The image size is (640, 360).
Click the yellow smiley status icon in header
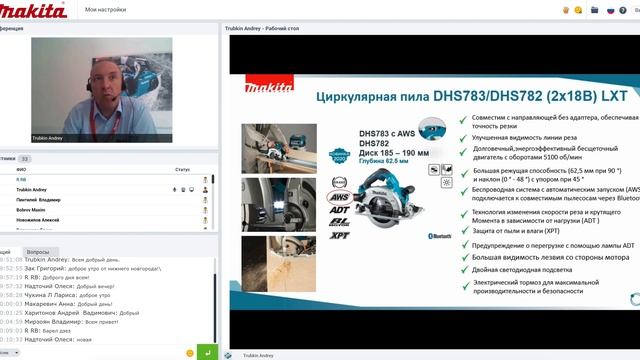(x=578, y=10)
